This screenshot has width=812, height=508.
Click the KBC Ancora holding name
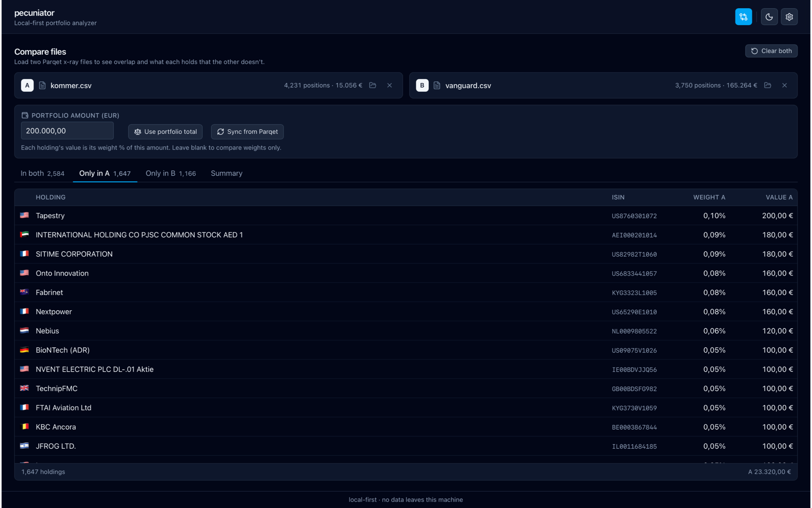tap(56, 427)
